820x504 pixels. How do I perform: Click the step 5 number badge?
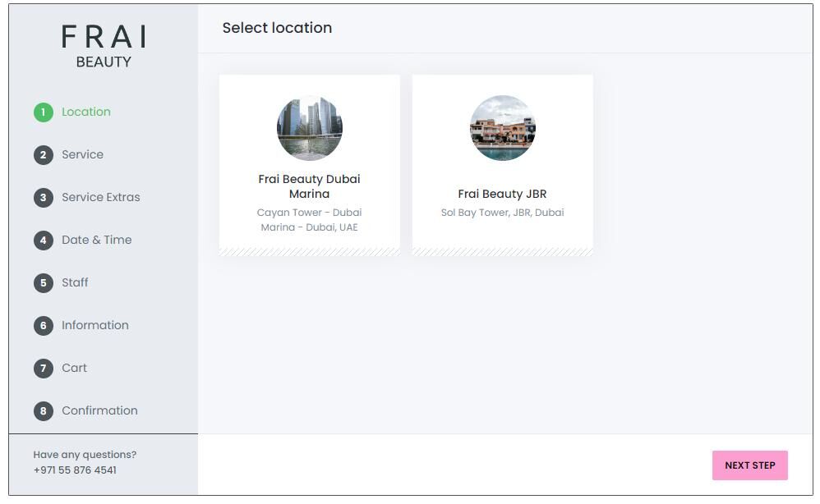(43, 283)
